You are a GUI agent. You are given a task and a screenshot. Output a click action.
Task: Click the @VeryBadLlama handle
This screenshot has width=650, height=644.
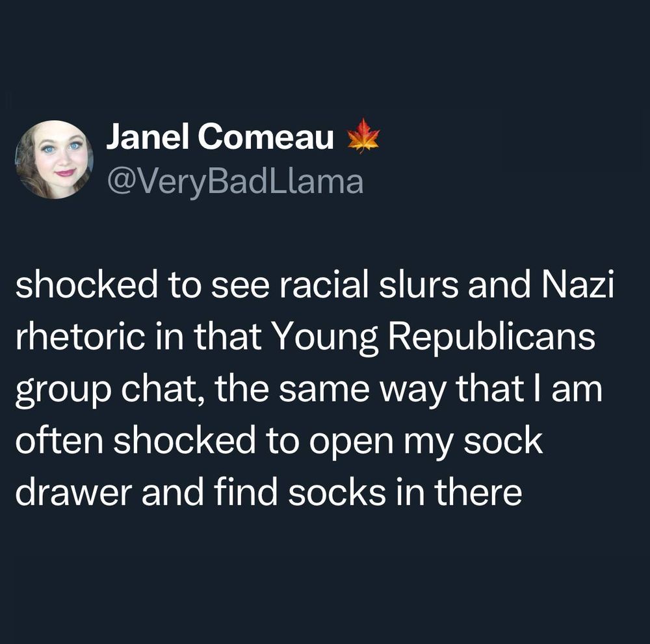click(x=235, y=182)
